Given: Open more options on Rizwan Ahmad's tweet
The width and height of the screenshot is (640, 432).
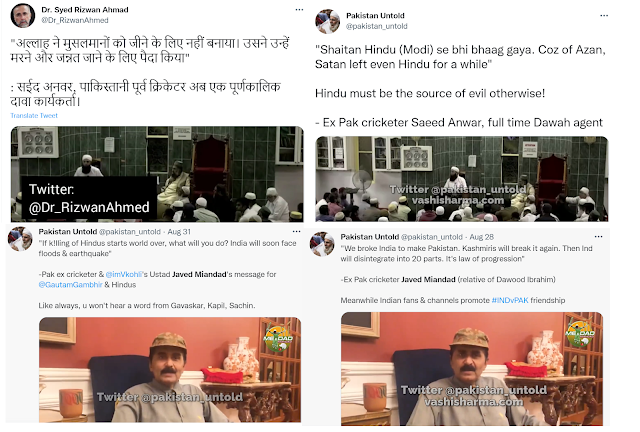Looking at the screenshot, I should 299,9.
